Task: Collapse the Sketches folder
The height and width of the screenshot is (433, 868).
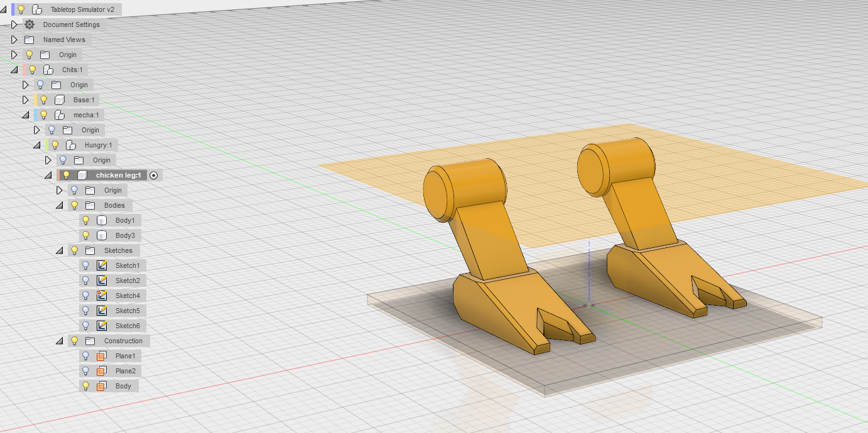Action: [x=60, y=251]
